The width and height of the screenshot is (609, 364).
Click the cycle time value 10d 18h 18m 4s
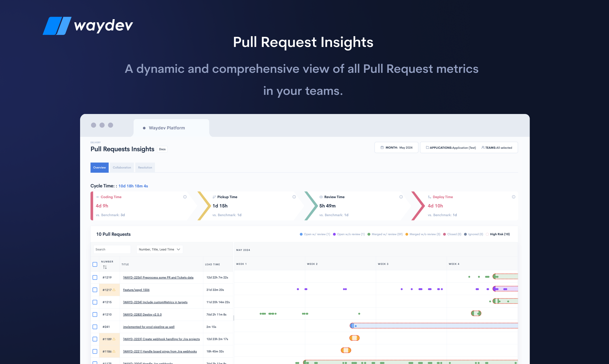click(x=133, y=186)
